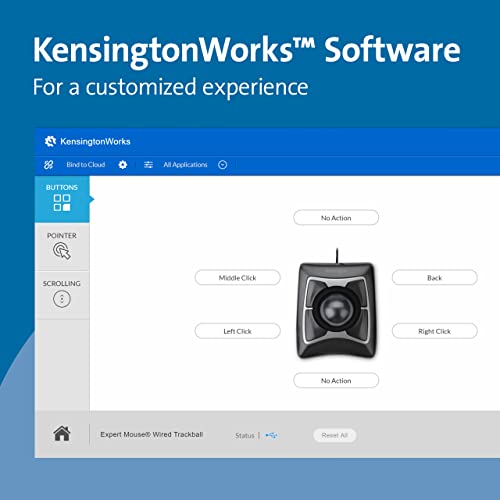The width and height of the screenshot is (500, 500).
Task: Open the Middle Click button assignment
Action: click(238, 278)
